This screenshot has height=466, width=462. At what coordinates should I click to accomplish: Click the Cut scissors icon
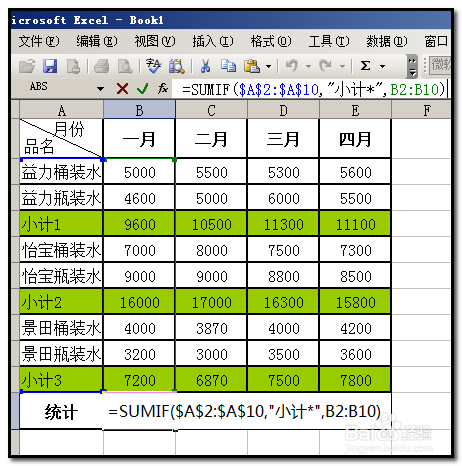coord(205,66)
